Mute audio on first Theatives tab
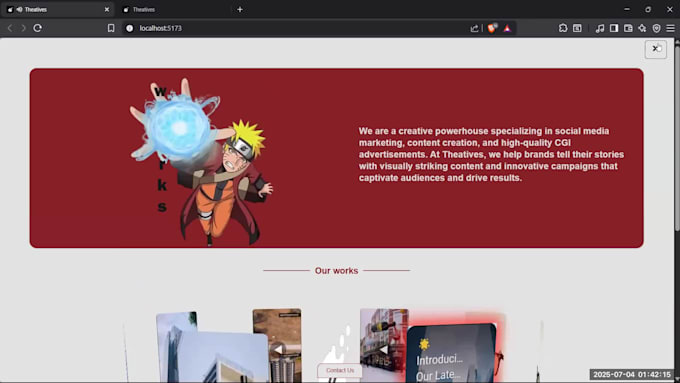 [x=20, y=9]
